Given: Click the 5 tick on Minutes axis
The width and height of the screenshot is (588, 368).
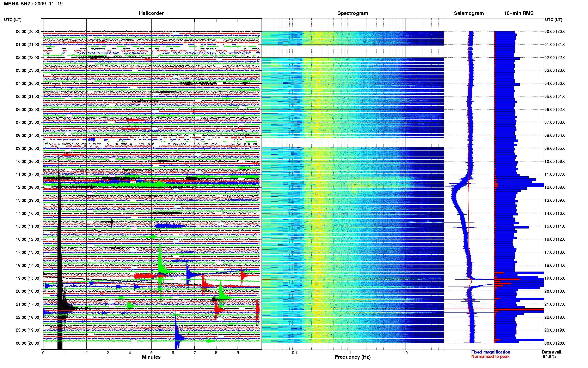Looking at the screenshot, I should [x=151, y=353].
